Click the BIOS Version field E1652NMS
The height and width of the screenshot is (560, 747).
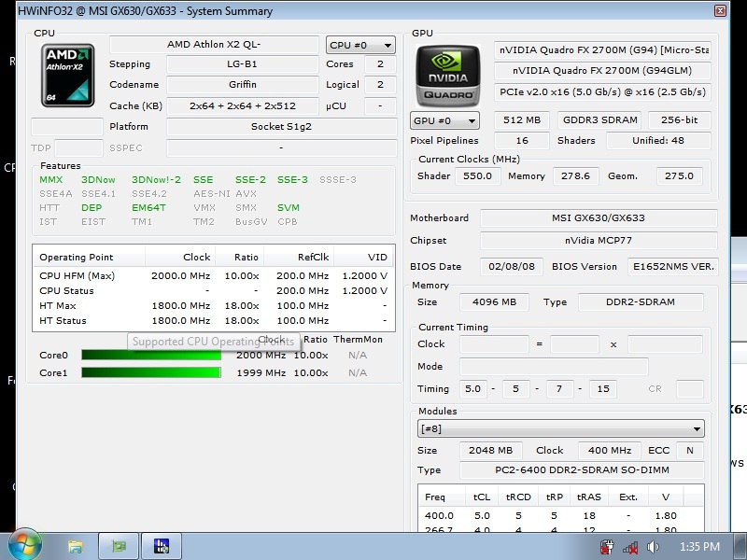click(673, 266)
